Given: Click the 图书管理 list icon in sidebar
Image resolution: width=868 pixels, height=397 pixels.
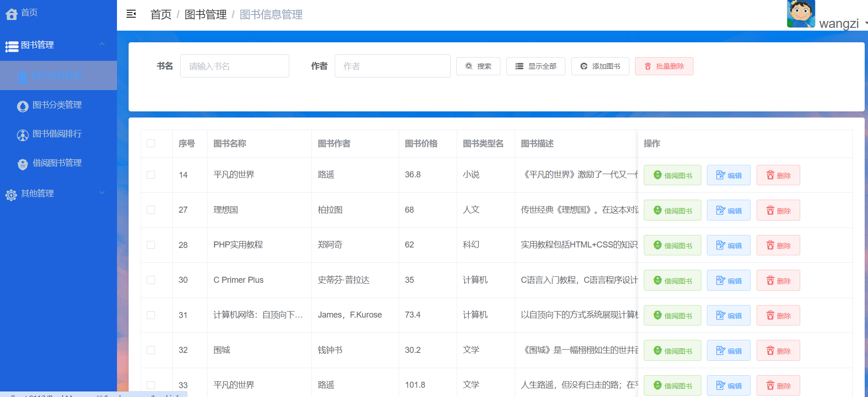Looking at the screenshot, I should (x=12, y=46).
